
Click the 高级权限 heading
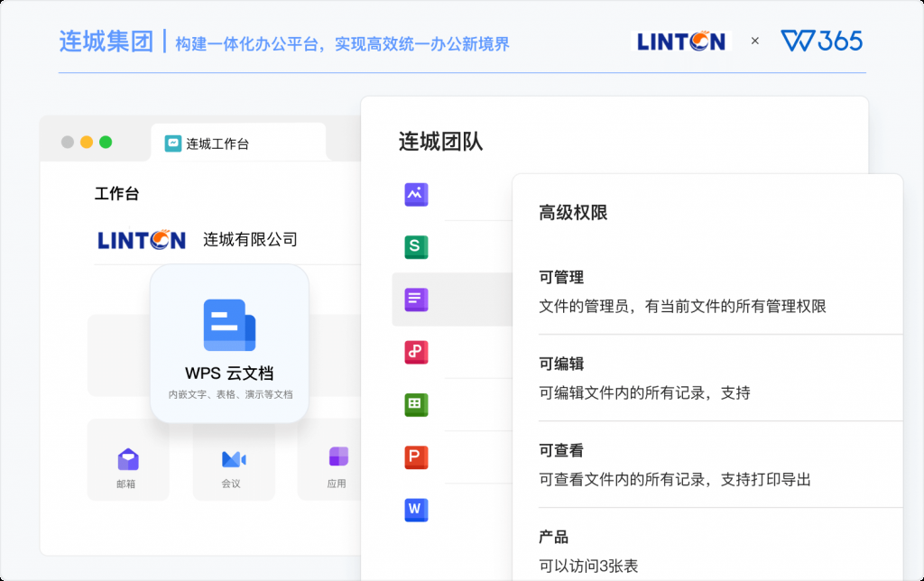(x=573, y=212)
